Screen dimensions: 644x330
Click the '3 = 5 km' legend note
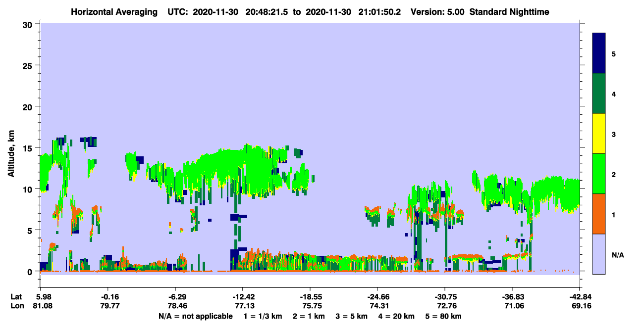[x=351, y=316]
